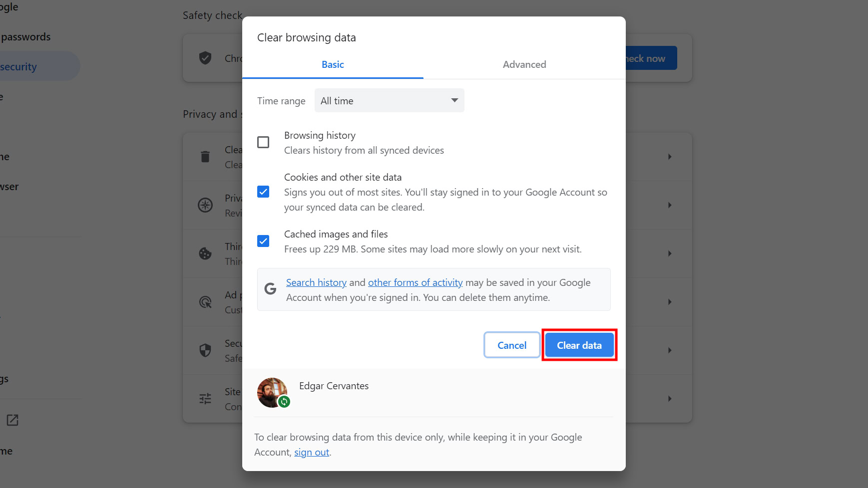Click the Ad privacy icon
This screenshot has width=868, height=488.
coord(205,302)
